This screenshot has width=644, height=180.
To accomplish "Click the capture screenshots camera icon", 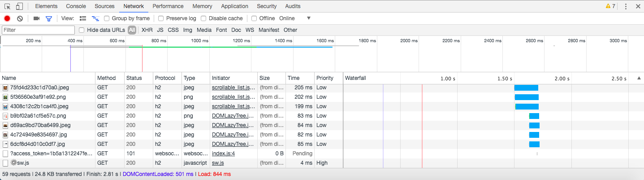I will click(37, 18).
